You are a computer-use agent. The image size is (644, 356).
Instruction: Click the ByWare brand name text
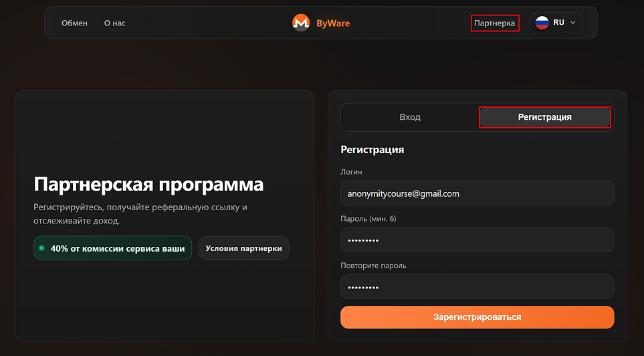332,23
